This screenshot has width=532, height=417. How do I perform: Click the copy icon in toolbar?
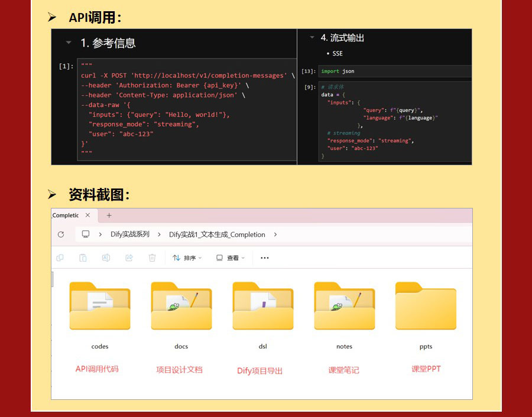pyautogui.click(x=60, y=258)
